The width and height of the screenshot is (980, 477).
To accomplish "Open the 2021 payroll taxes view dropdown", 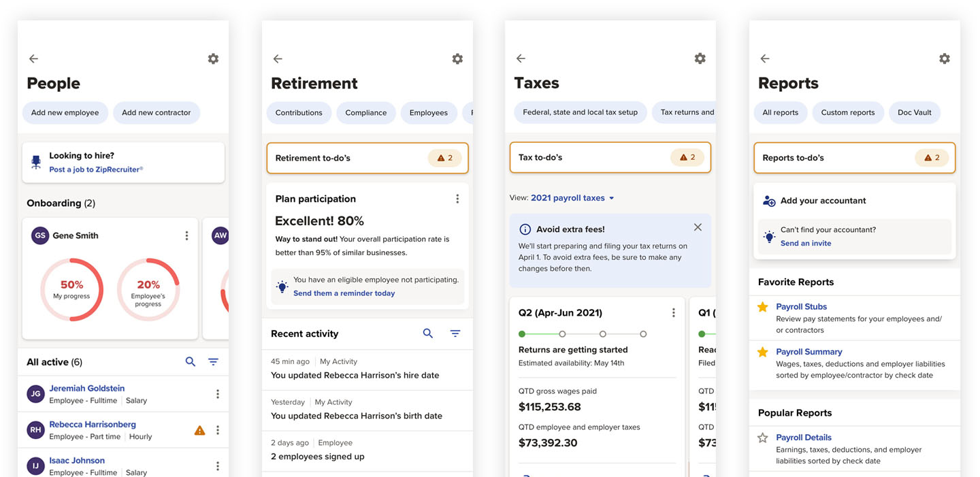I will (x=572, y=198).
